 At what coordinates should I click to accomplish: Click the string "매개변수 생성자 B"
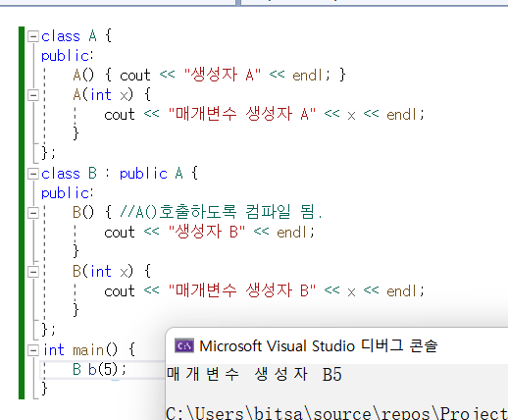pyautogui.click(x=242, y=290)
